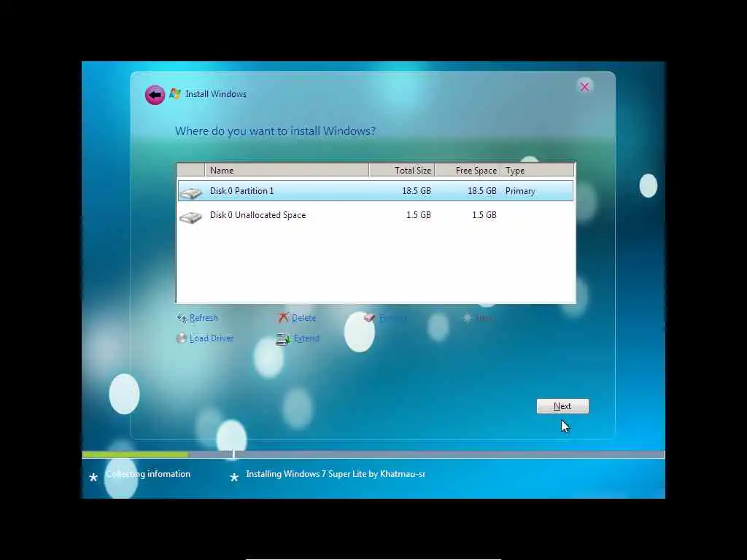This screenshot has height=560, width=747.
Task: Click the 1.5 GB total size cell
Action: [x=419, y=215]
